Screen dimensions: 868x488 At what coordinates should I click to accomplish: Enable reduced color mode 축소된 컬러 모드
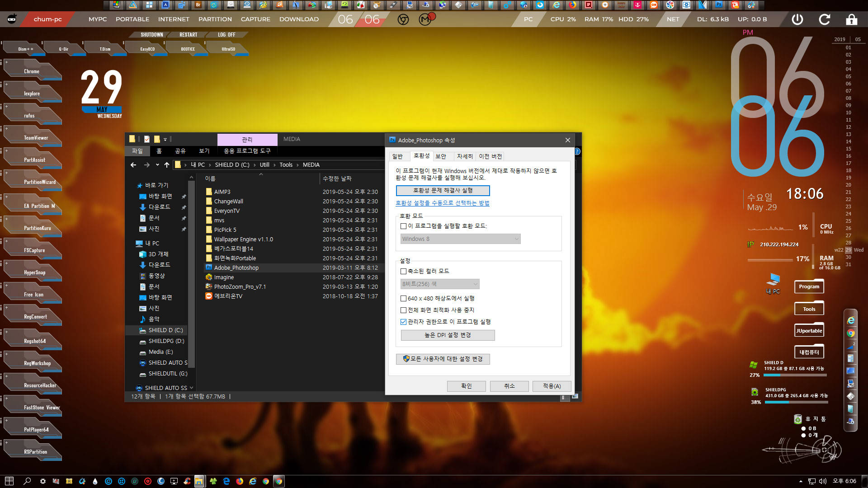point(404,271)
